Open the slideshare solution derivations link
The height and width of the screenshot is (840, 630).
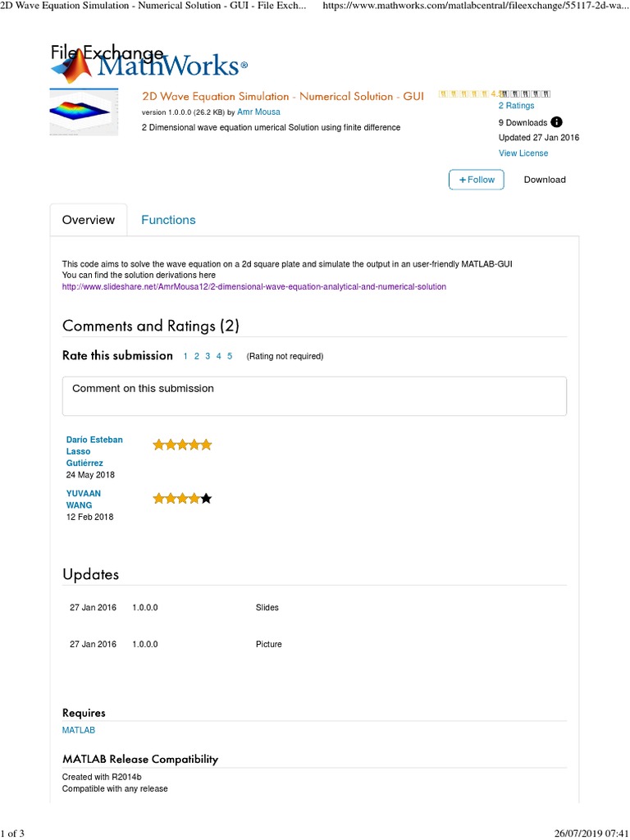254,287
